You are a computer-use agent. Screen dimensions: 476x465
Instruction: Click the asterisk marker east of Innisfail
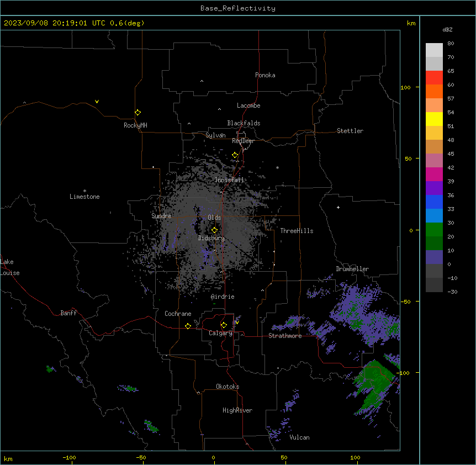pyautogui.click(x=277, y=167)
